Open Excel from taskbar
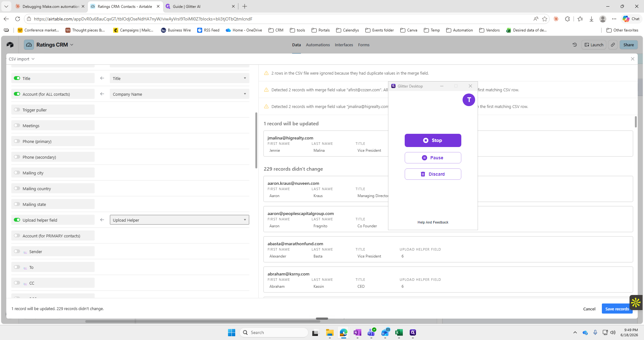This screenshot has width=644, height=340. pyautogui.click(x=399, y=332)
